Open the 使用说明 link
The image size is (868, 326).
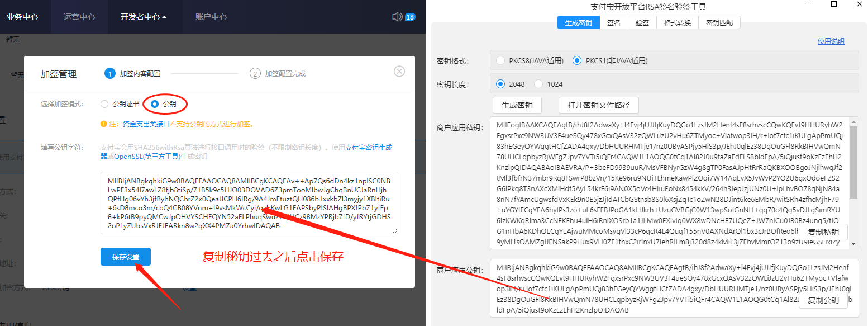pyautogui.click(x=831, y=41)
